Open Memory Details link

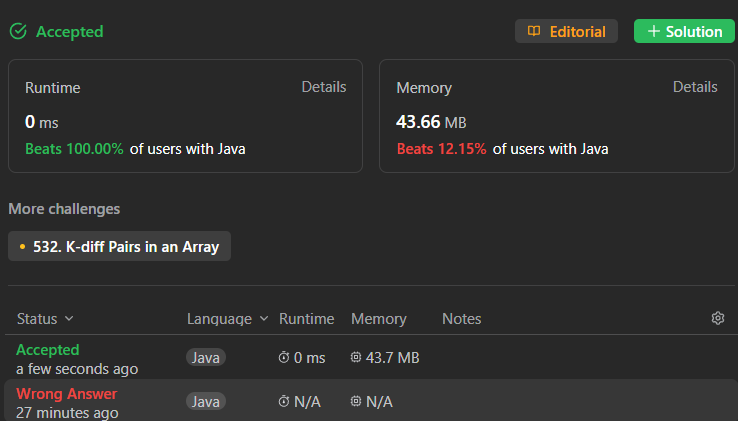(x=695, y=87)
